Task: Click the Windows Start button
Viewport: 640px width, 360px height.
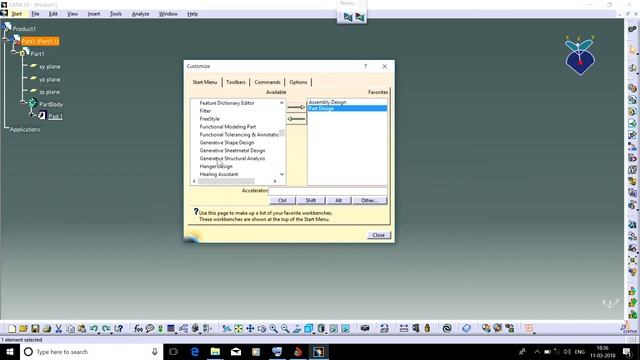Action: [10, 352]
